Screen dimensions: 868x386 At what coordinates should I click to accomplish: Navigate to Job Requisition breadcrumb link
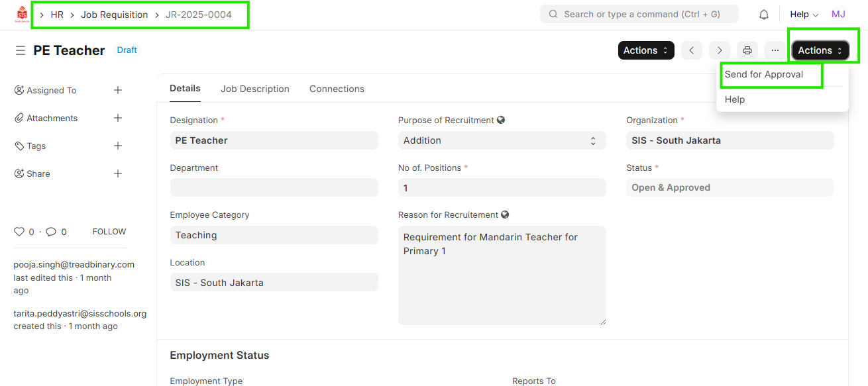115,15
